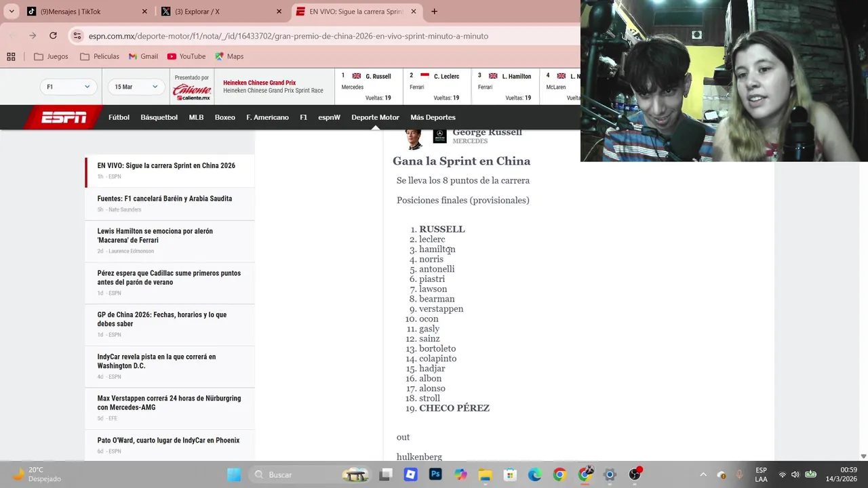Open Photoshop from the taskbar
The height and width of the screenshot is (488, 868).
tap(435, 474)
